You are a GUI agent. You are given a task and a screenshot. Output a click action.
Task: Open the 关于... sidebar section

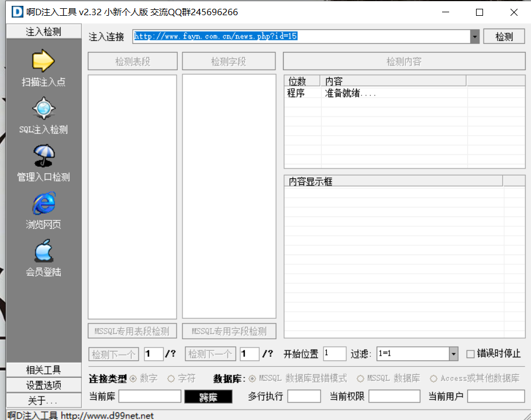click(x=44, y=400)
